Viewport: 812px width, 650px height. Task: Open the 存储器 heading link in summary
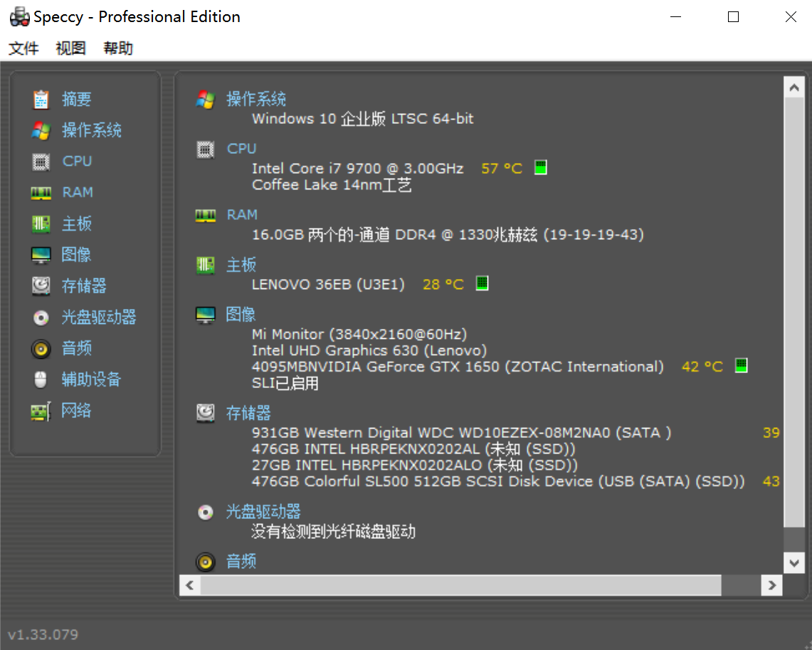tap(248, 413)
